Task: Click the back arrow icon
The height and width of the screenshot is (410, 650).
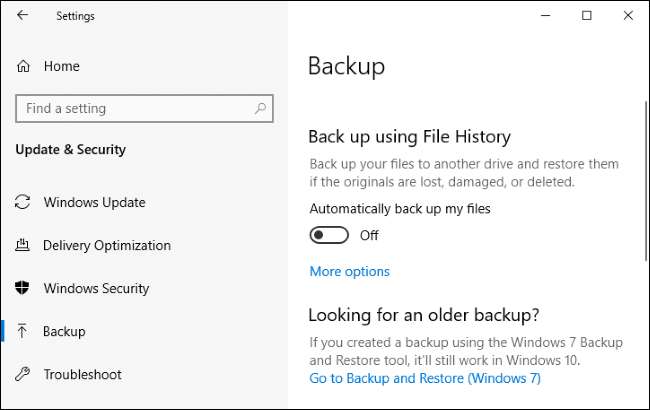Action: tap(23, 15)
